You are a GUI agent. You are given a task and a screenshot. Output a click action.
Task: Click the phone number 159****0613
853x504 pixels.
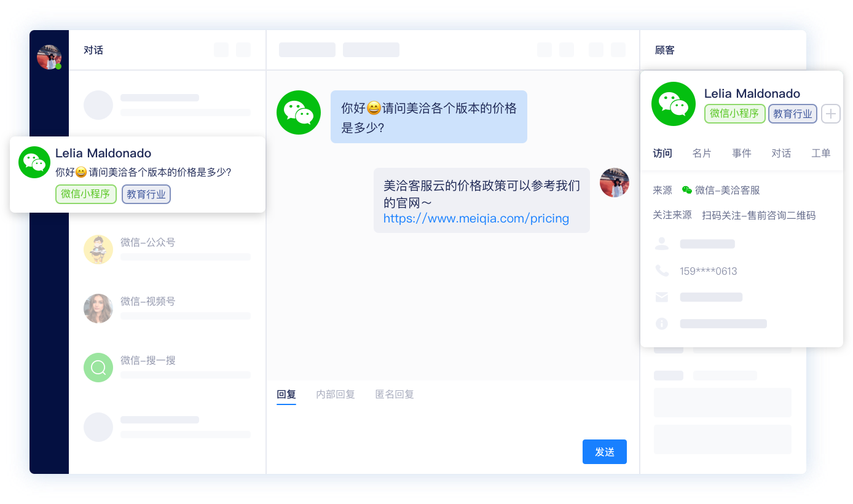tap(709, 271)
